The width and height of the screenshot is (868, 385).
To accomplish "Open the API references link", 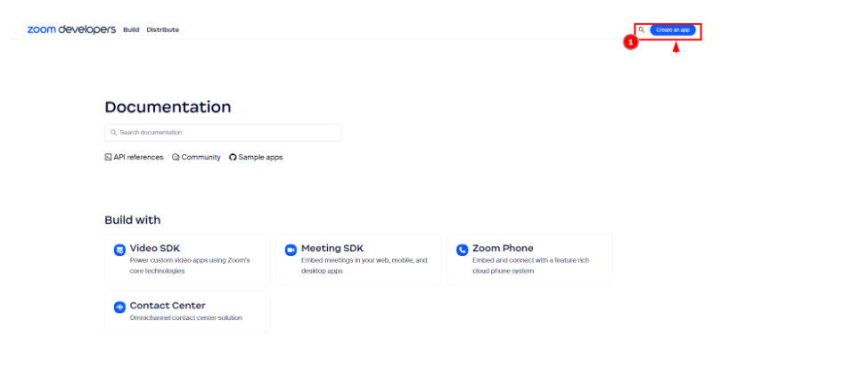I will 138,157.
